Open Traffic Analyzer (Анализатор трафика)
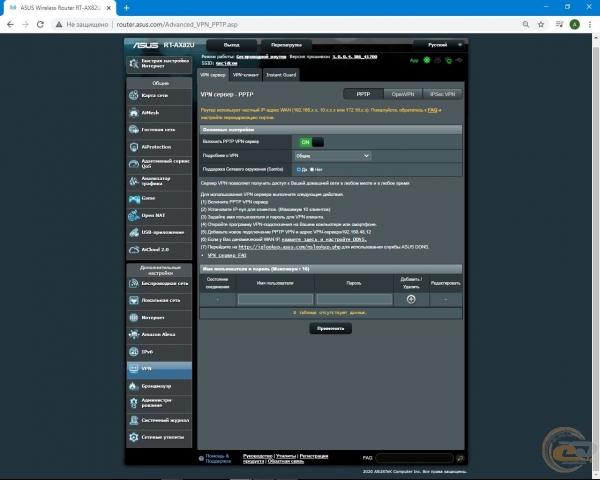600x480 pixels. tap(159, 181)
